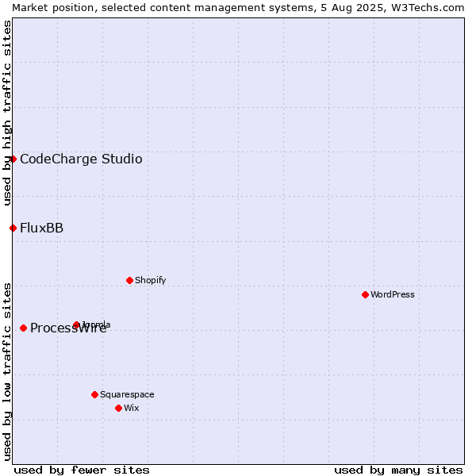Click the chart title 'Market position, selected content management systems'
This screenshot has height=476, width=476.
[x=163, y=8]
